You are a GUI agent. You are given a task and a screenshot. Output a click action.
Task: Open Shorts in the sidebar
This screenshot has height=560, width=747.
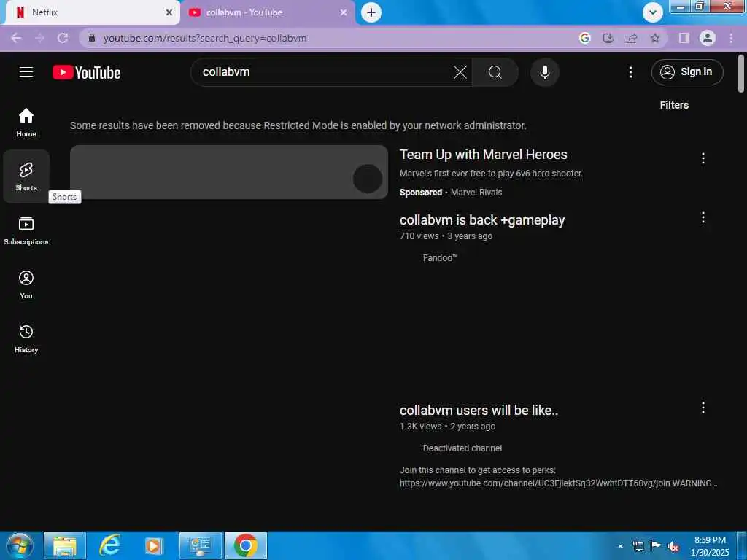tap(26, 176)
